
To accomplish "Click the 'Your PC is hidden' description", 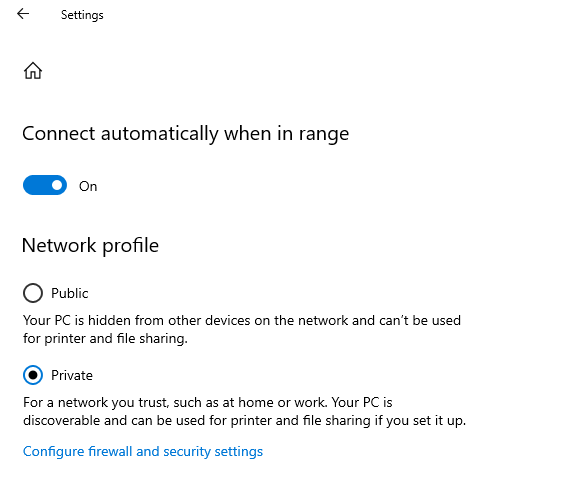I will pos(242,329).
